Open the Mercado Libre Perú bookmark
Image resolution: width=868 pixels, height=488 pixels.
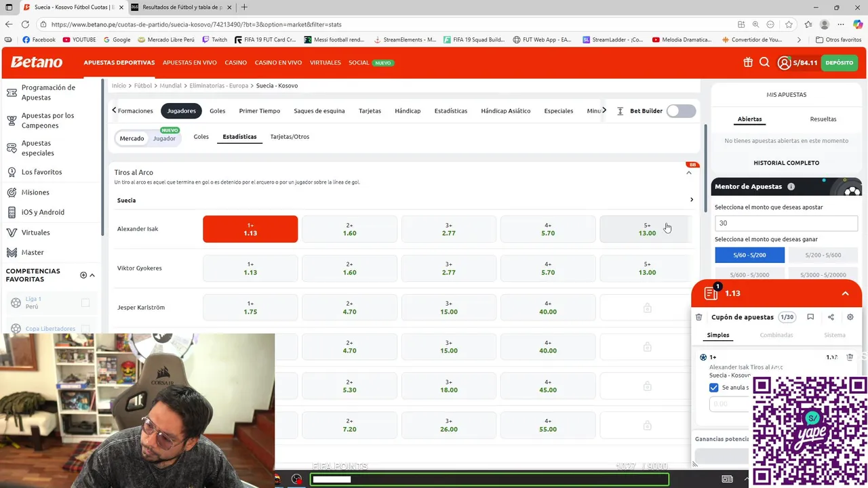point(165,40)
